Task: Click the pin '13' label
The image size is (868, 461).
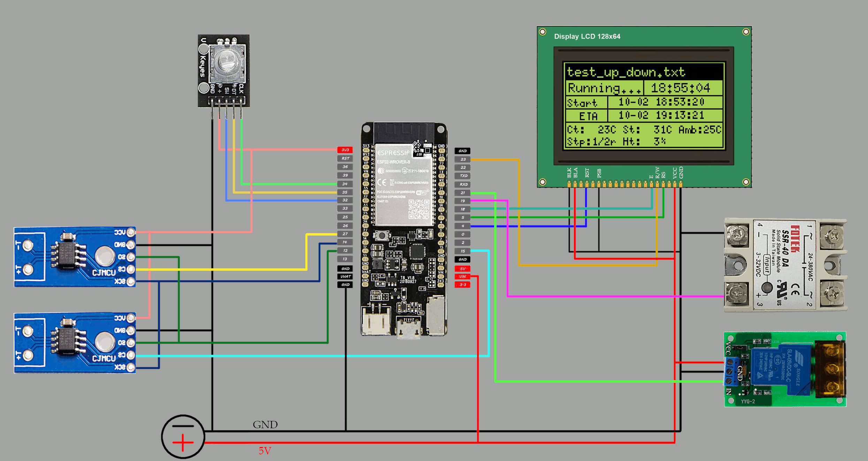Action: click(345, 259)
